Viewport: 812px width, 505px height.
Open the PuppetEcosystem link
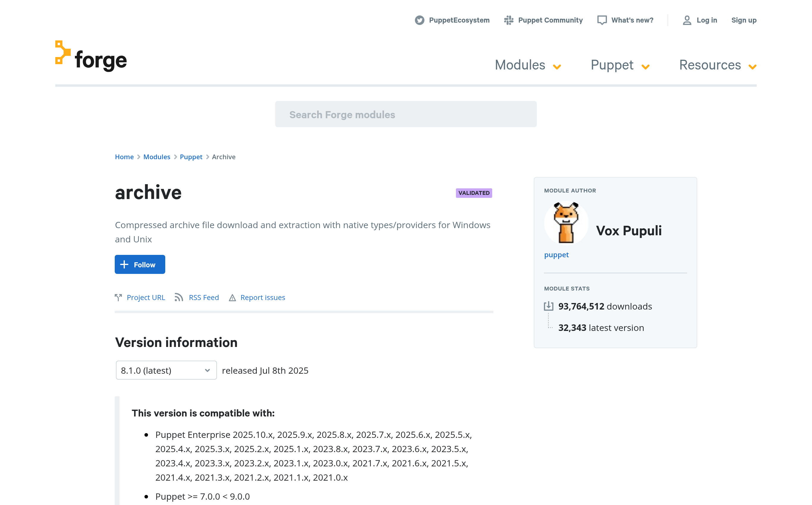(459, 20)
